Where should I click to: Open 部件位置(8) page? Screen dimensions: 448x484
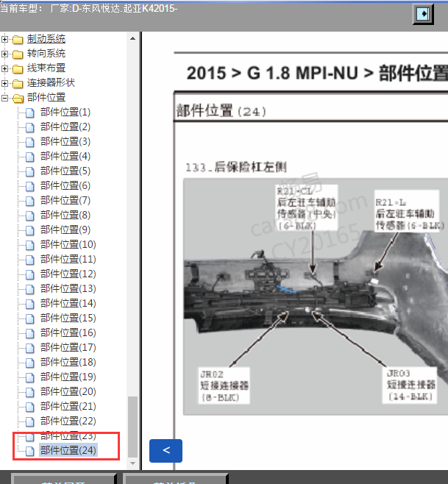coord(65,215)
